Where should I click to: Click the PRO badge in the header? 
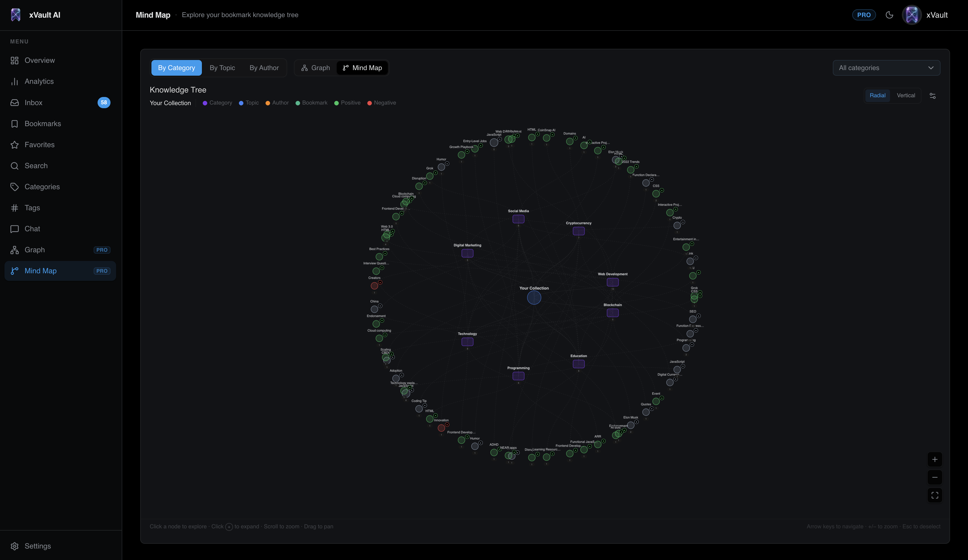[x=863, y=15]
